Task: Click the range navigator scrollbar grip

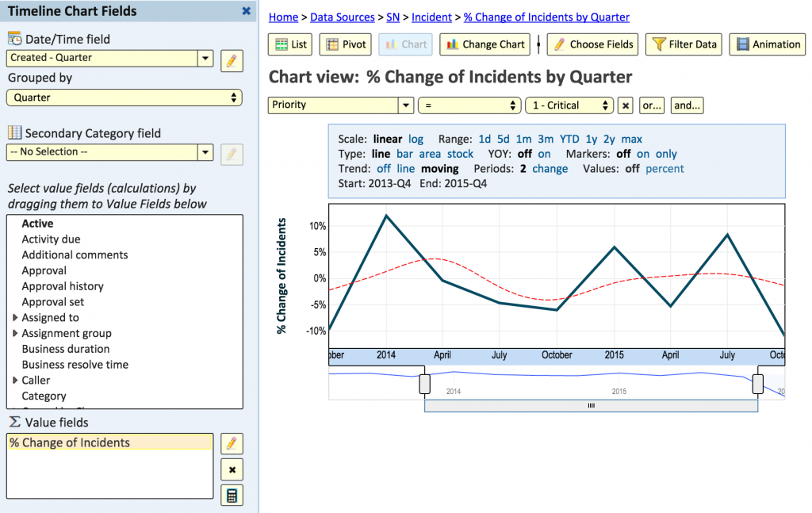Action: tap(591, 406)
